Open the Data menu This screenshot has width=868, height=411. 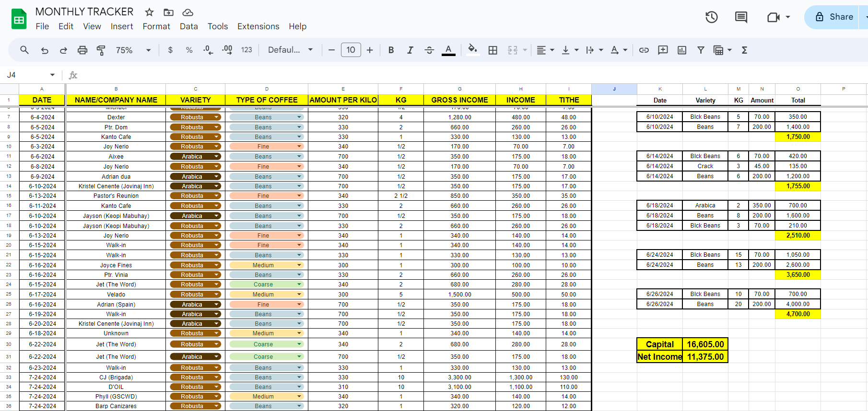189,26
